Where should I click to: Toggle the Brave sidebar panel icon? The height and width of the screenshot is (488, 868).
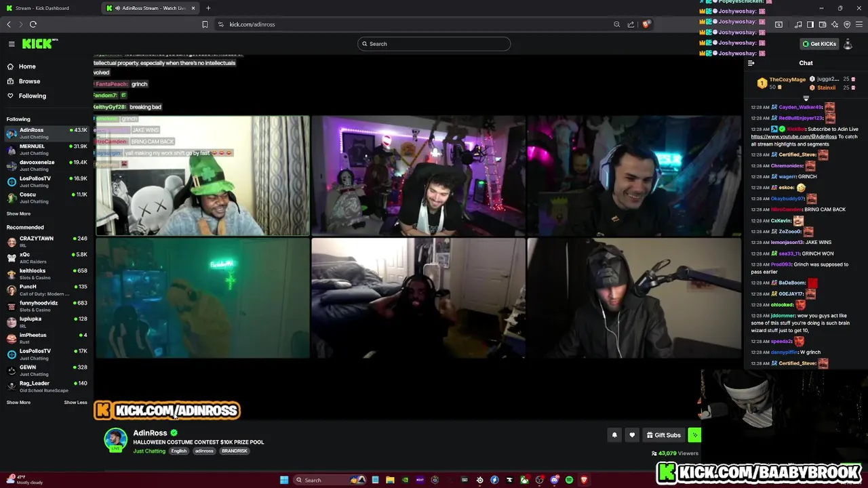pyautogui.click(x=810, y=24)
